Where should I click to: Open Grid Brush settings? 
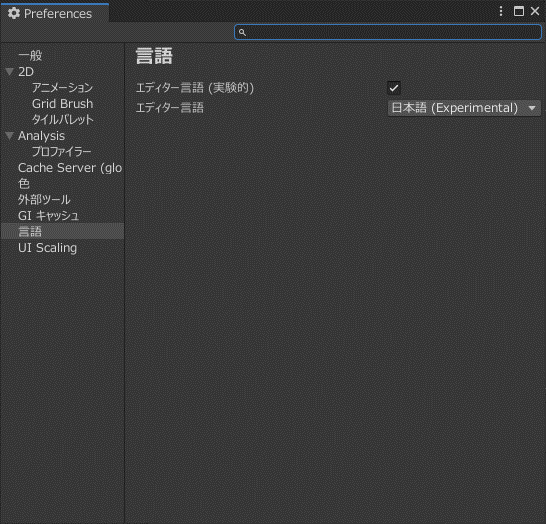[62, 104]
